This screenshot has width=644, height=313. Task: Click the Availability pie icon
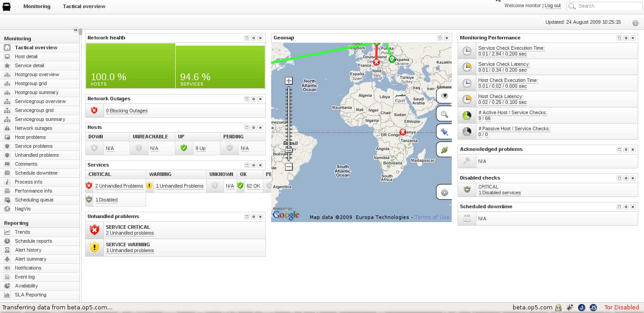[7, 286]
